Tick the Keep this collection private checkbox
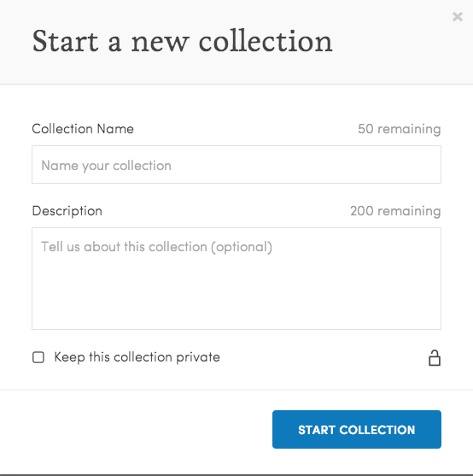This screenshot has height=476, width=473. pyautogui.click(x=38, y=357)
